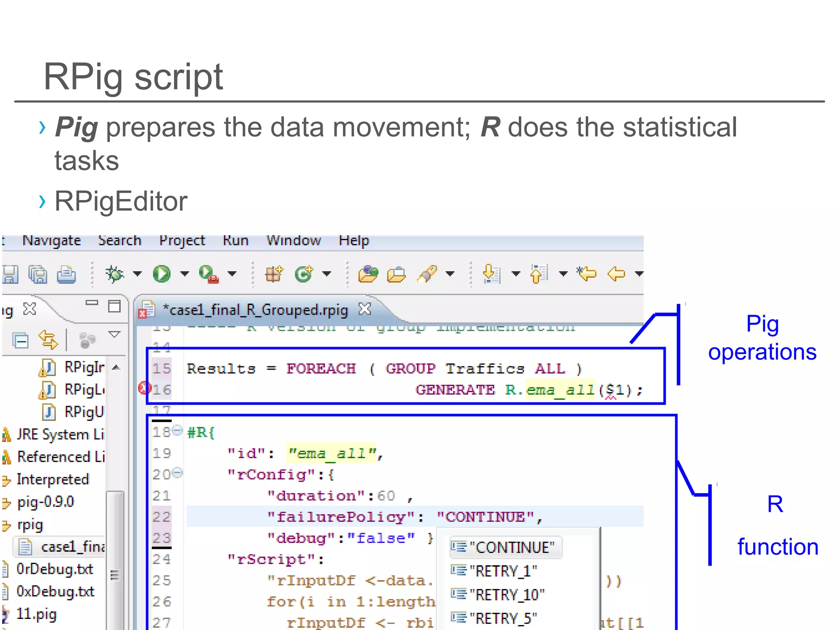This screenshot has width=840, height=630.
Task: Click the New Java Package icon
Action: (x=274, y=274)
